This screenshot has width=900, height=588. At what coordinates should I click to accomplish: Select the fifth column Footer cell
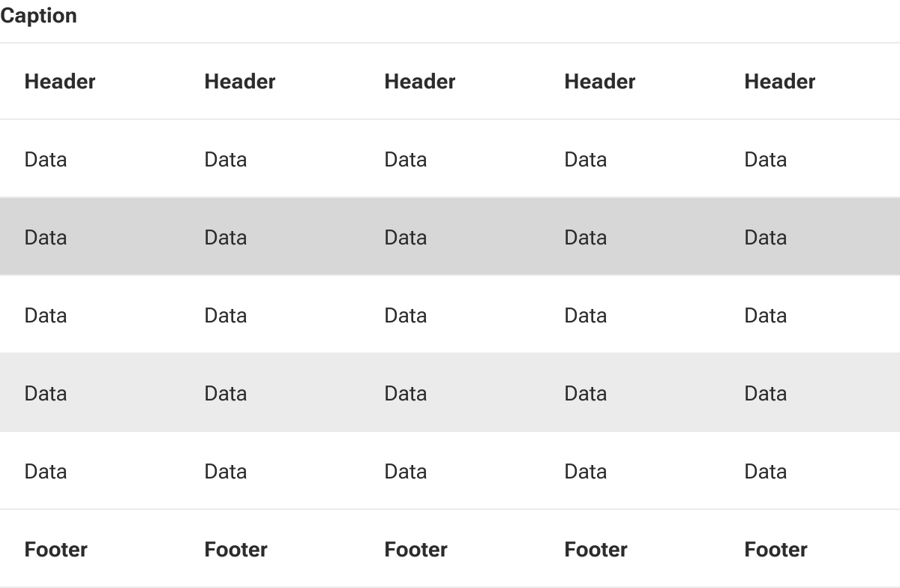[x=810, y=549]
